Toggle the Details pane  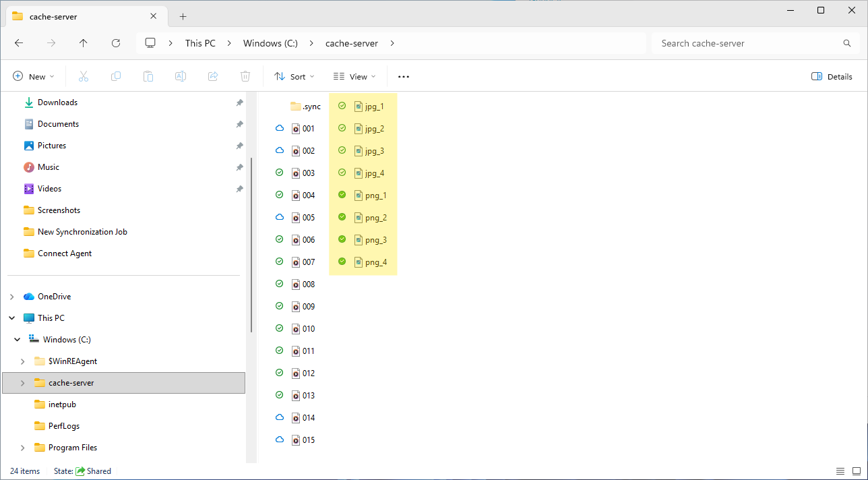click(x=832, y=77)
